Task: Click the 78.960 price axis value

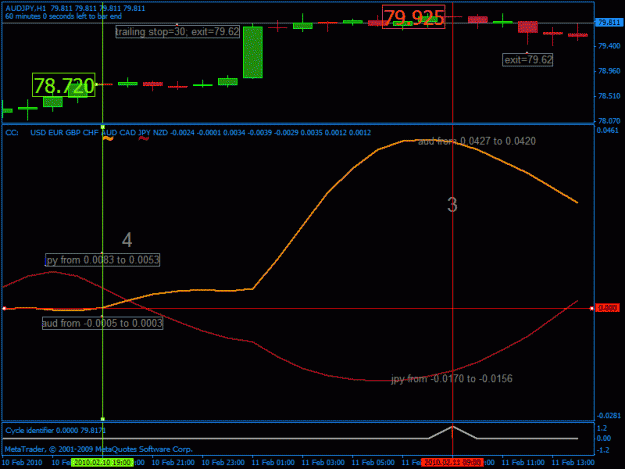Action: click(x=609, y=71)
